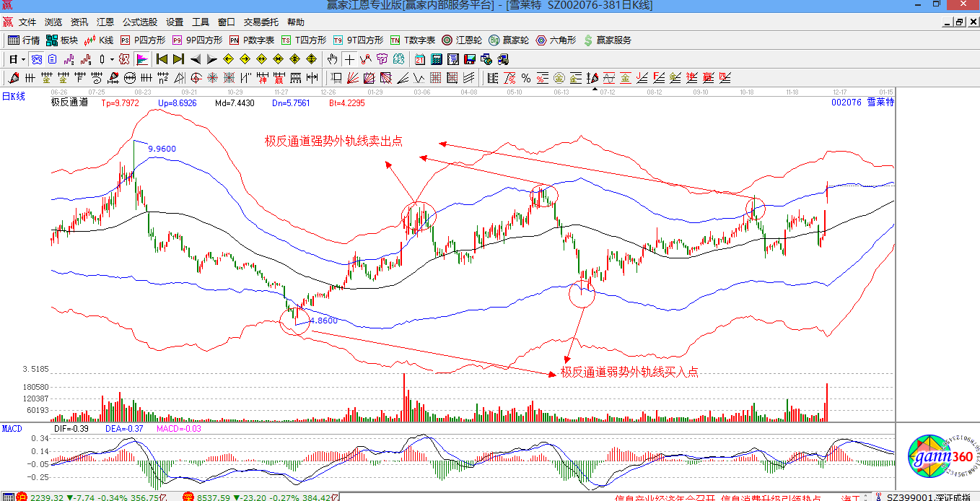Open the 行情 market quotes view
980x501 pixels.
click(x=24, y=40)
